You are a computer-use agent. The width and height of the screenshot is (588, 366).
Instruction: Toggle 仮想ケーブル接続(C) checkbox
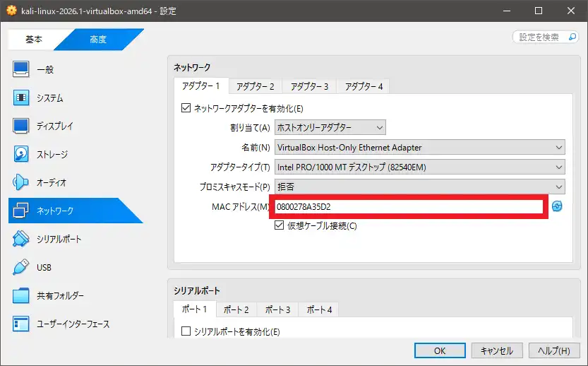[279, 225]
